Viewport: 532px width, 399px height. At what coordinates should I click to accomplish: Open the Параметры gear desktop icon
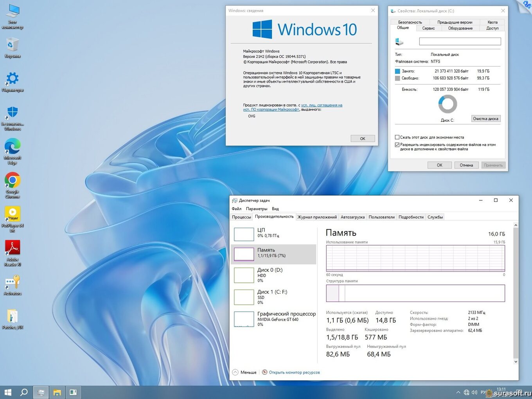13,81
